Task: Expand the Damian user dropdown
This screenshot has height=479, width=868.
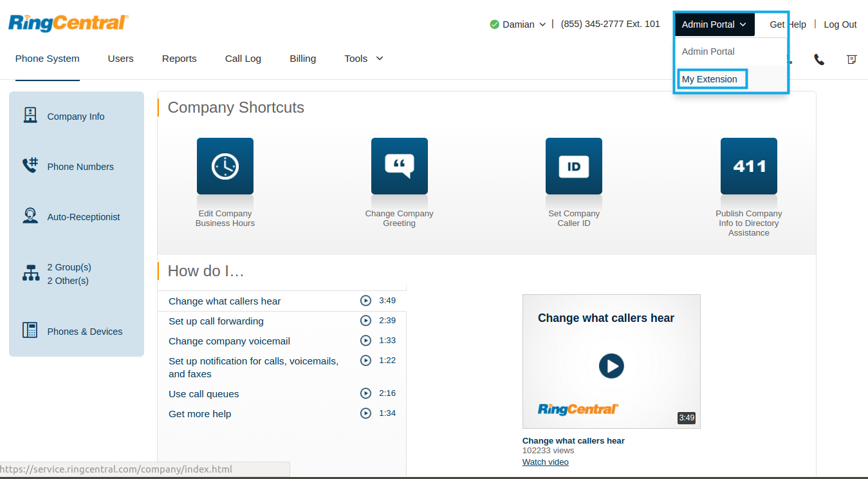Action: click(x=542, y=24)
